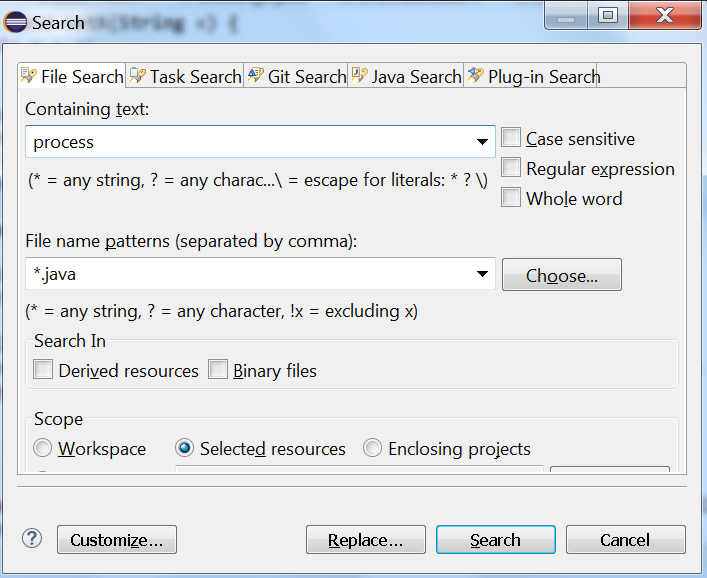Click the Plug-in Search tab icon
Screen dimensions: 707x578
tap(476, 77)
